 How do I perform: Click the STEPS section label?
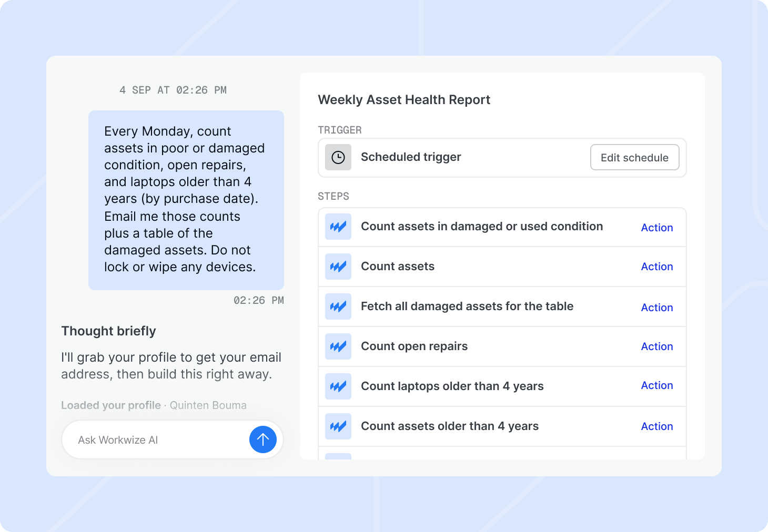click(x=334, y=196)
